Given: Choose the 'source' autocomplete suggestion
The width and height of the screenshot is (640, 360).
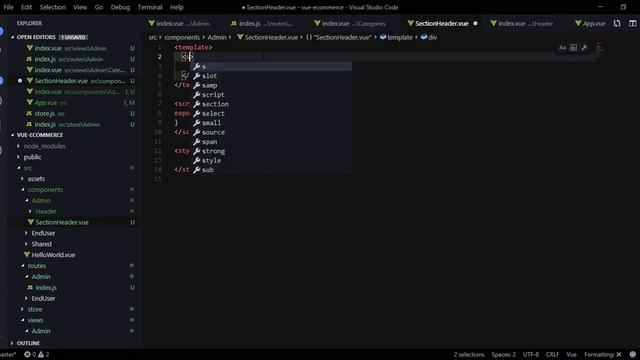Looking at the screenshot, I should tap(272, 132).
